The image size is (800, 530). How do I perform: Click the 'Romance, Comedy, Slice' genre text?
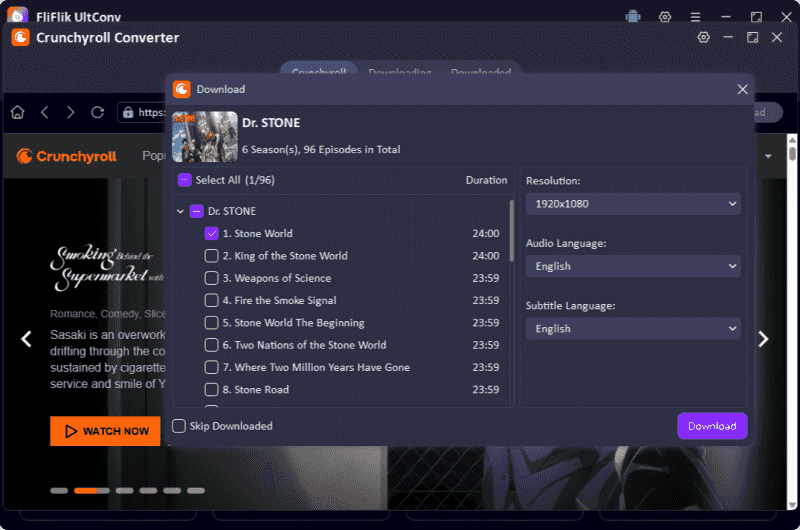(x=108, y=314)
